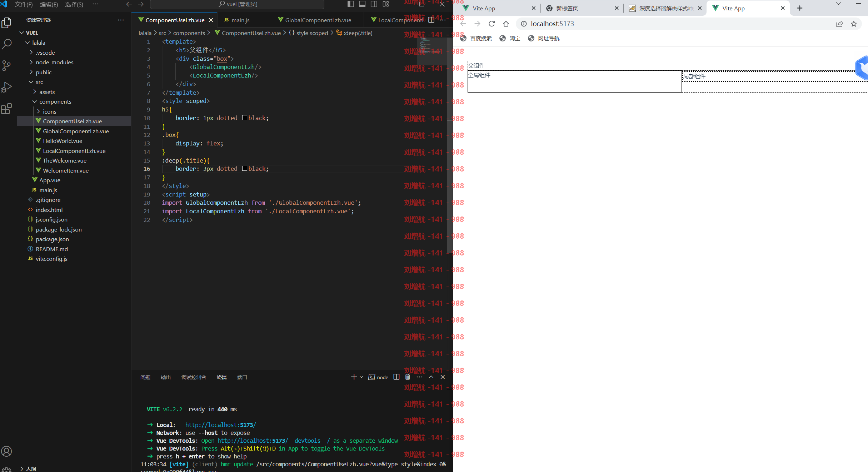
Task: Create a new terminal with plus icon
Action: pyautogui.click(x=354, y=377)
